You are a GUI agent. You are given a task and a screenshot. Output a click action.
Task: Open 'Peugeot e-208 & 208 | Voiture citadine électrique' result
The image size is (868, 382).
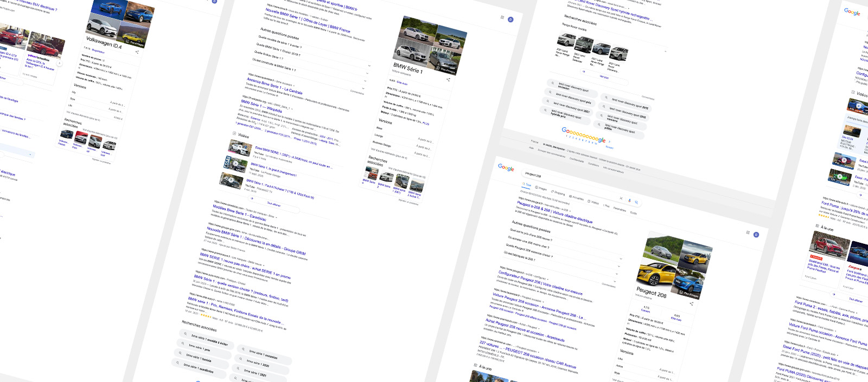coord(554,212)
